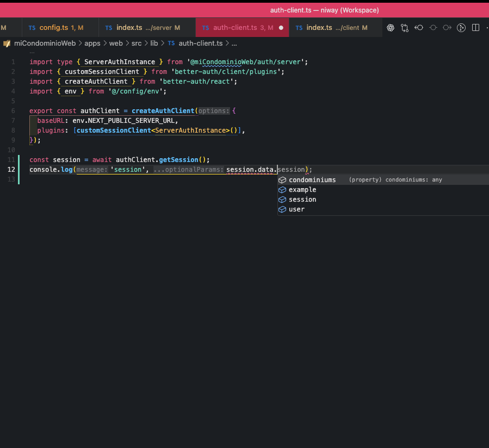
Task: Click the 'lib' folder breadcrumb
Action: tap(154, 43)
